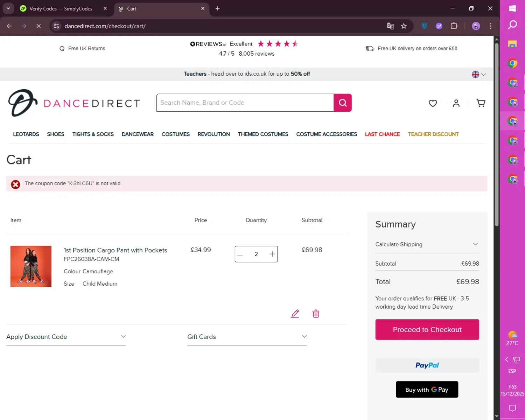The width and height of the screenshot is (525, 420).
Task: Stop page loading in browser toolbar
Action: coord(38,26)
